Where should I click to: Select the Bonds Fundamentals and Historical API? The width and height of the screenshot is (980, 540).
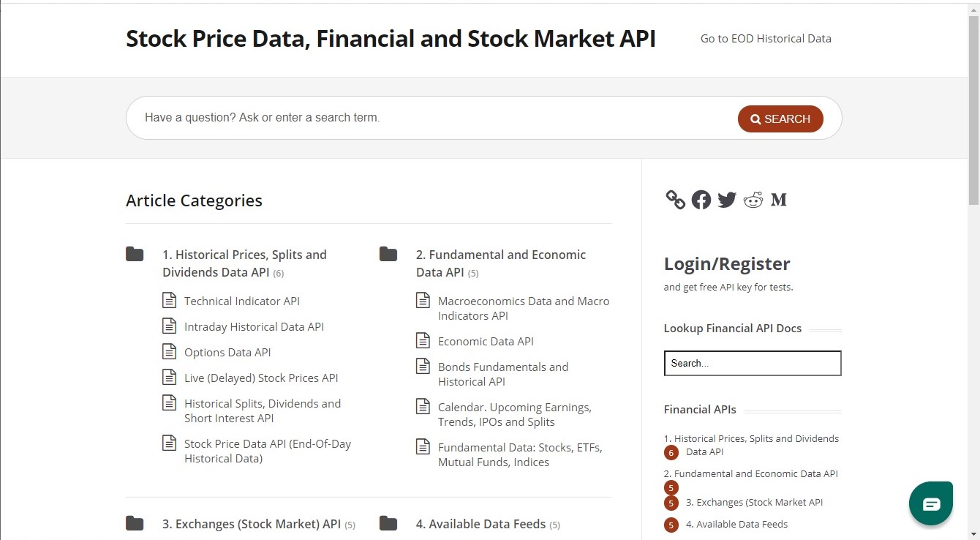point(502,373)
